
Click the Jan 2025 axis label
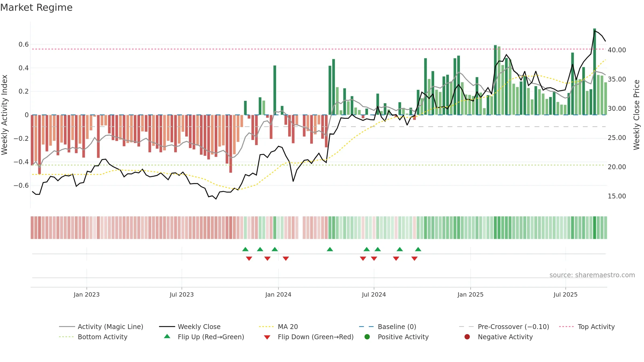point(470,294)
